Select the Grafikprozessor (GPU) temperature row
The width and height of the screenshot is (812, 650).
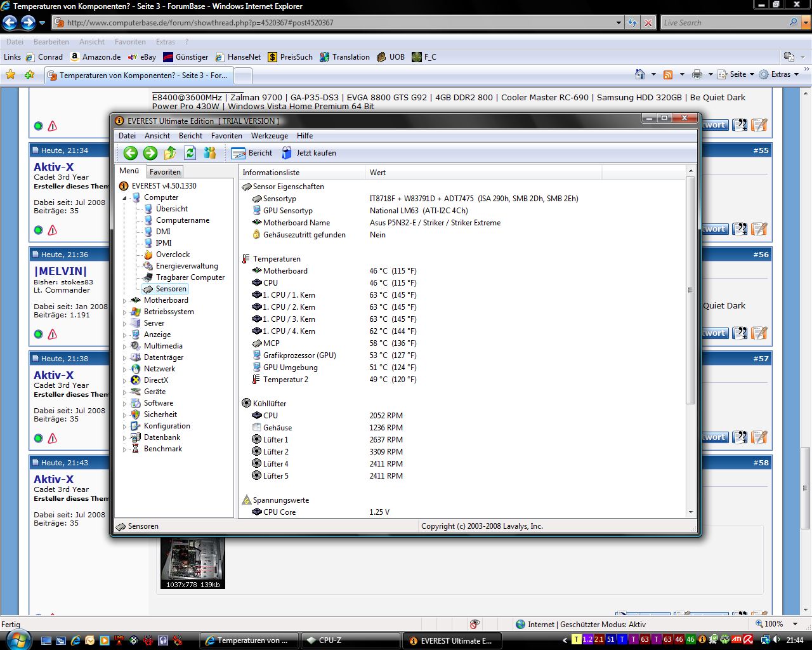(x=462, y=355)
